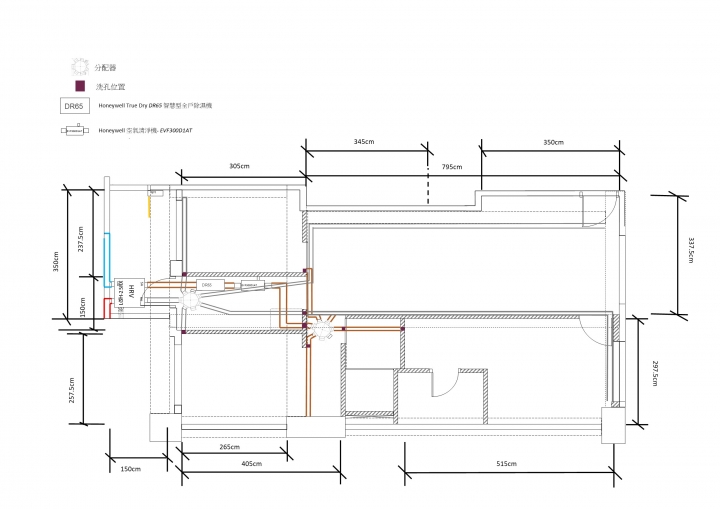
Task: Click the DR65 box in the legend
Action: [x=74, y=106]
